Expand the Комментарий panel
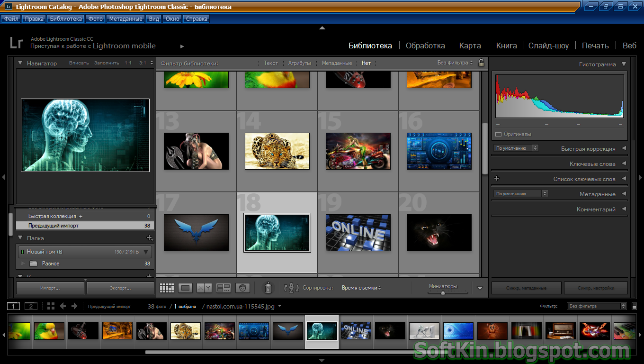 pos(624,209)
